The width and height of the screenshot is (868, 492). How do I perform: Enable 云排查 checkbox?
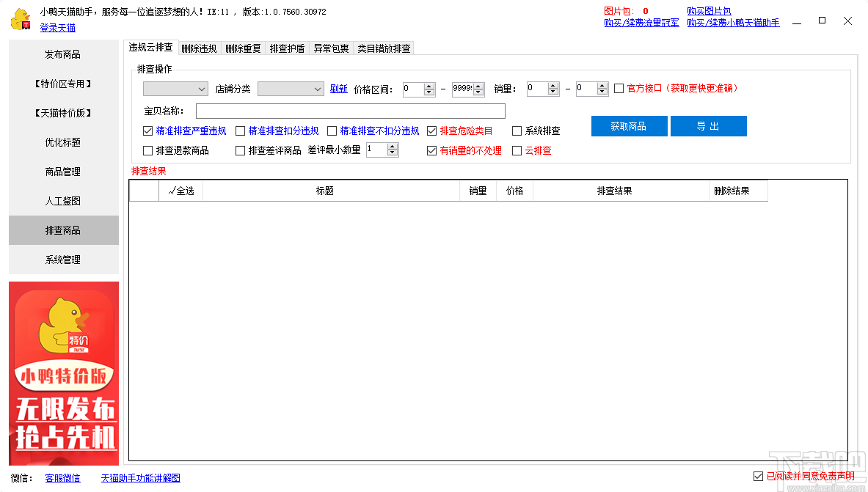pyautogui.click(x=517, y=150)
